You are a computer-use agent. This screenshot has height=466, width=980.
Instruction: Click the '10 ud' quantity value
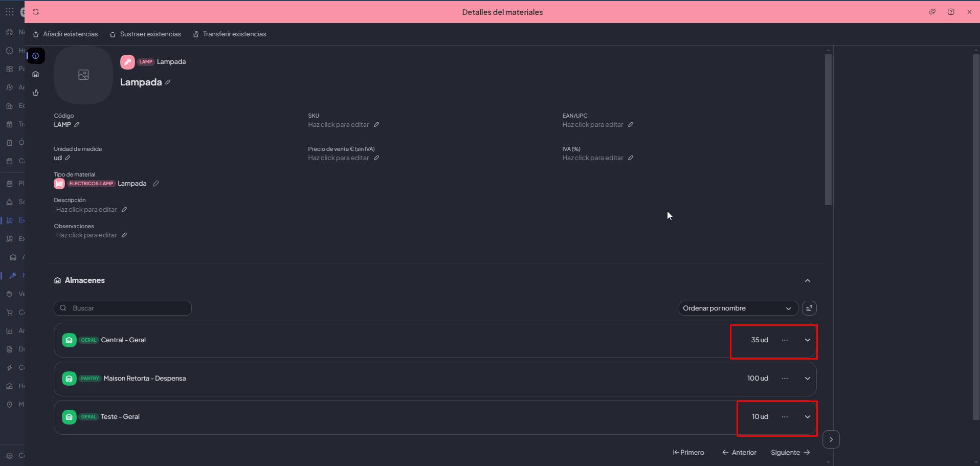click(760, 417)
